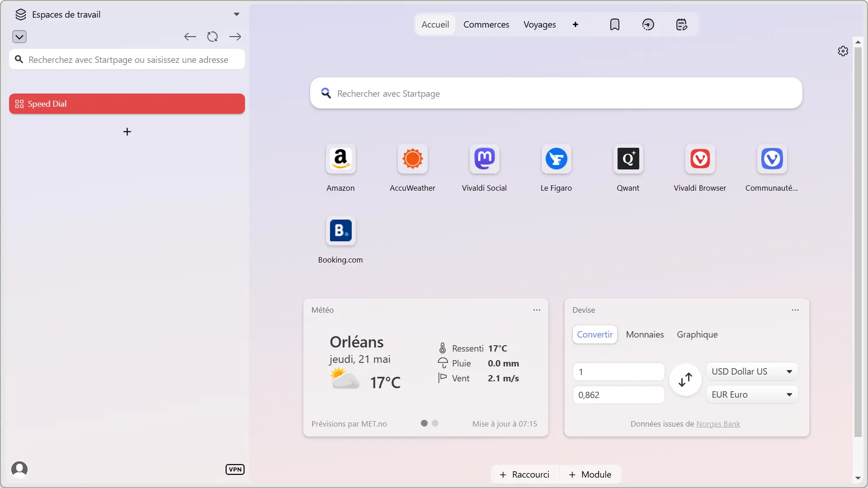This screenshot has width=868, height=488.
Task: Open the EUR Euro dropdown
Action: point(752,394)
